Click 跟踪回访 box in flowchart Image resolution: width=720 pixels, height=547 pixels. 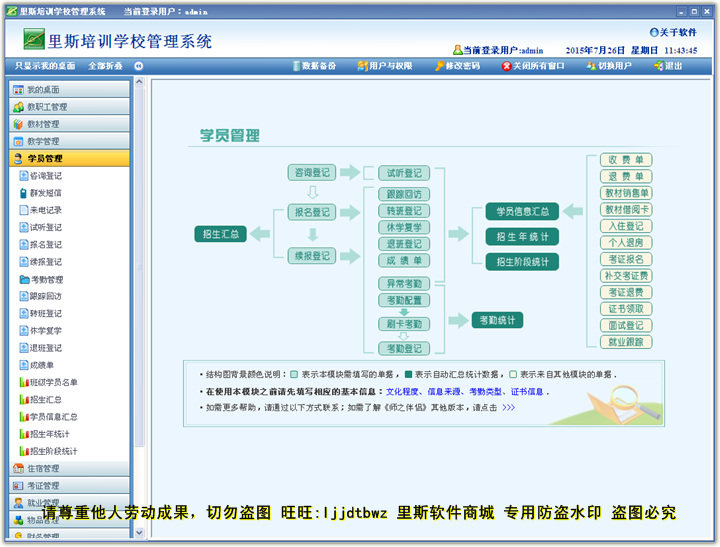coord(404,194)
